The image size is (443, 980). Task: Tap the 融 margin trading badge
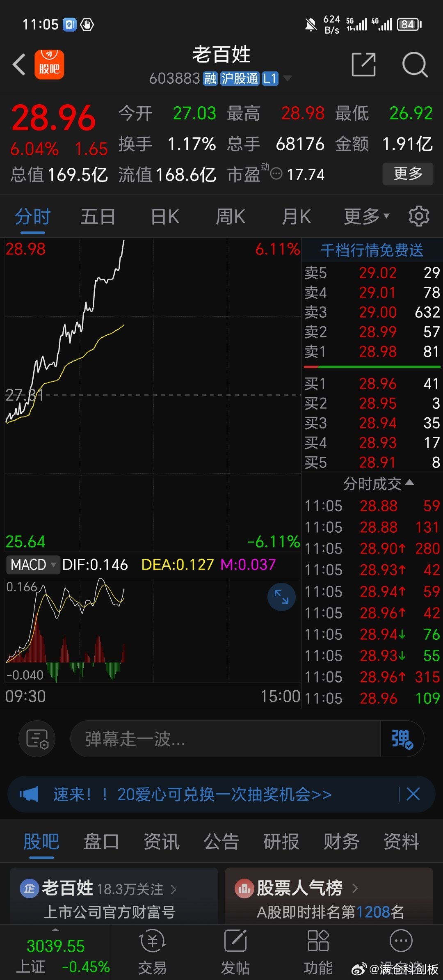pyautogui.click(x=210, y=78)
